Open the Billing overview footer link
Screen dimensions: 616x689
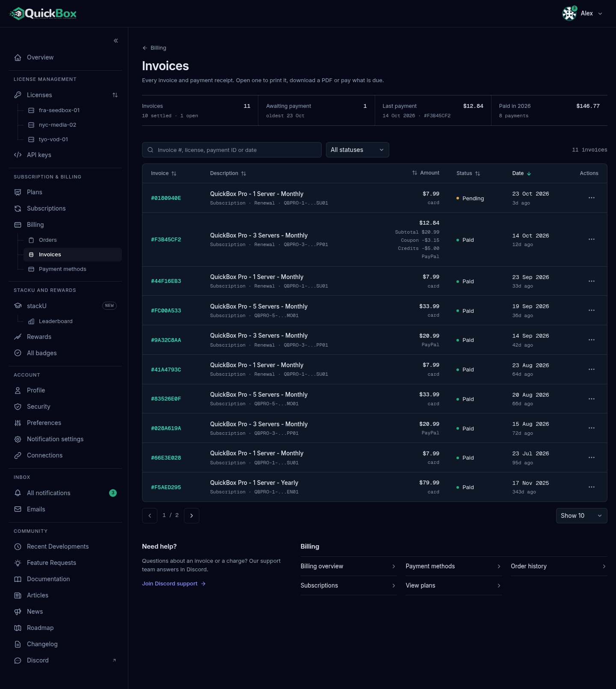pos(349,566)
